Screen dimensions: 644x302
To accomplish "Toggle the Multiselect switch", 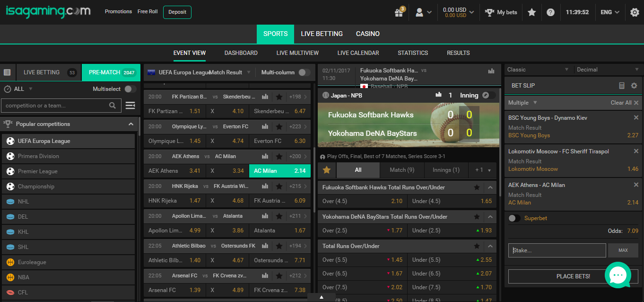I will click(131, 89).
